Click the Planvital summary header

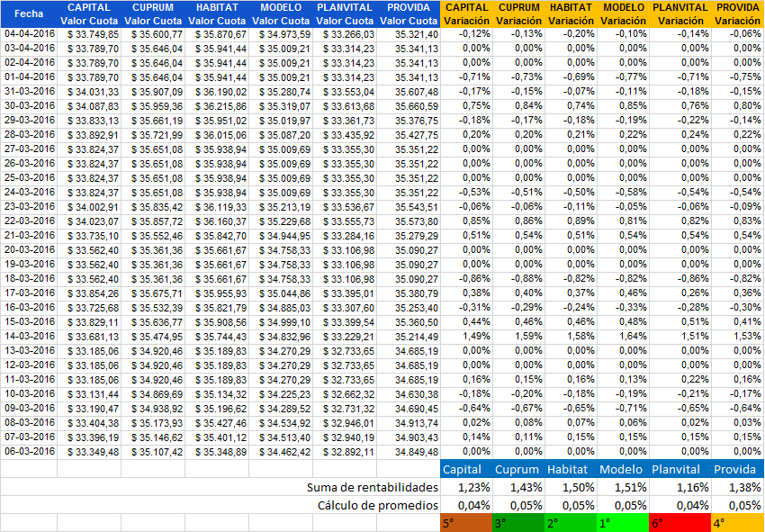pos(680,469)
